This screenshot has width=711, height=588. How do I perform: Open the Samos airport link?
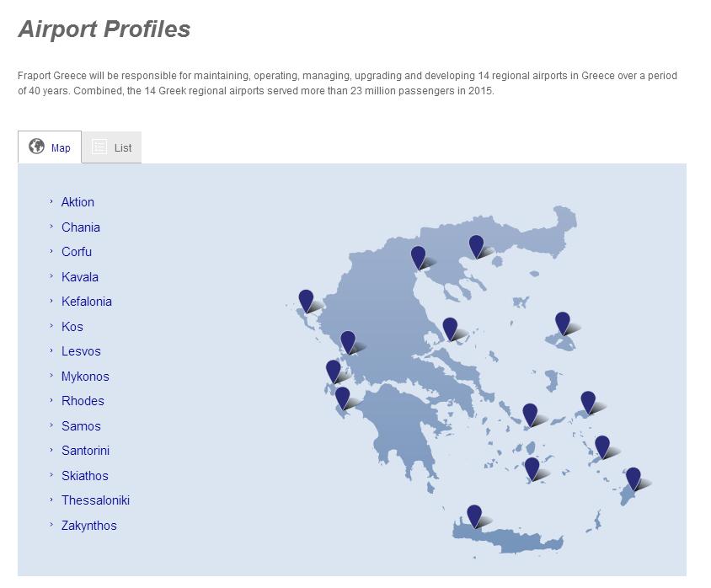tap(81, 426)
